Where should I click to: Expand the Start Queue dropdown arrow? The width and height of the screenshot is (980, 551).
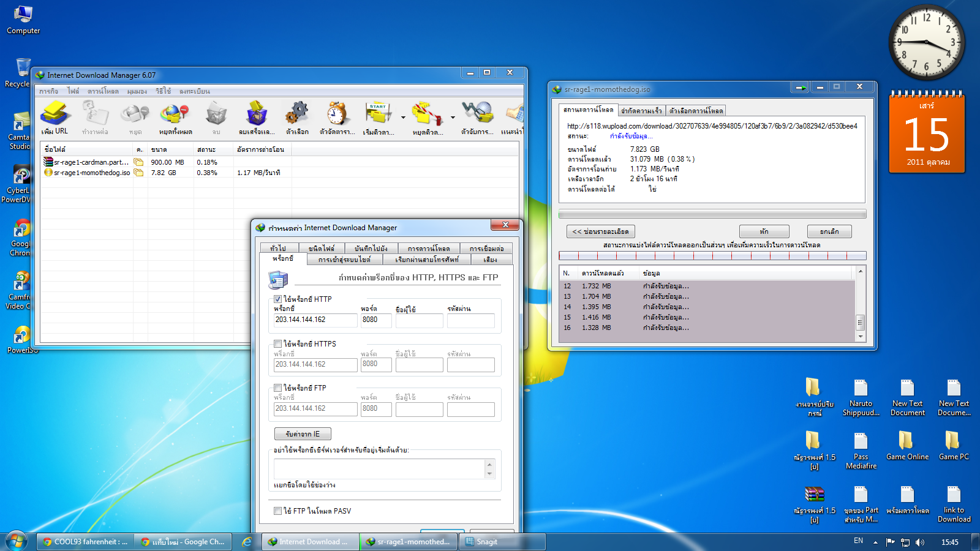pyautogui.click(x=403, y=117)
